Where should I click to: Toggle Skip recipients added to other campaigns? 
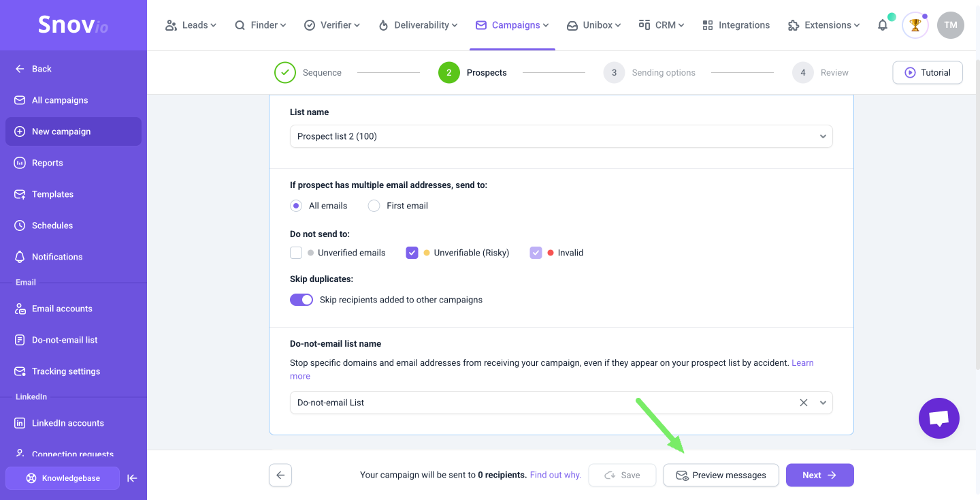pyautogui.click(x=301, y=300)
